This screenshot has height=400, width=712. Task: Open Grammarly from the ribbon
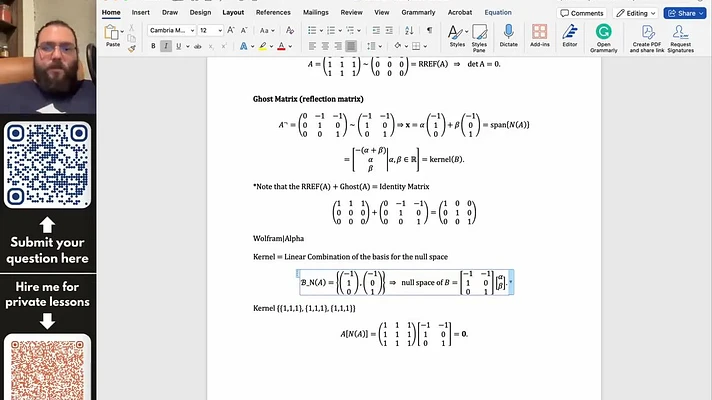click(x=603, y=38)
